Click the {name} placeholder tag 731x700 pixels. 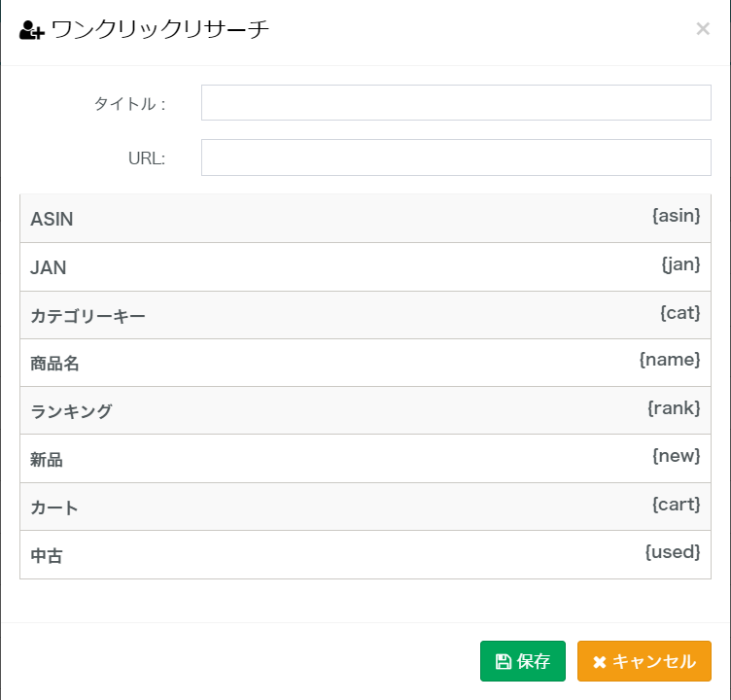click(x=670, y=360)
